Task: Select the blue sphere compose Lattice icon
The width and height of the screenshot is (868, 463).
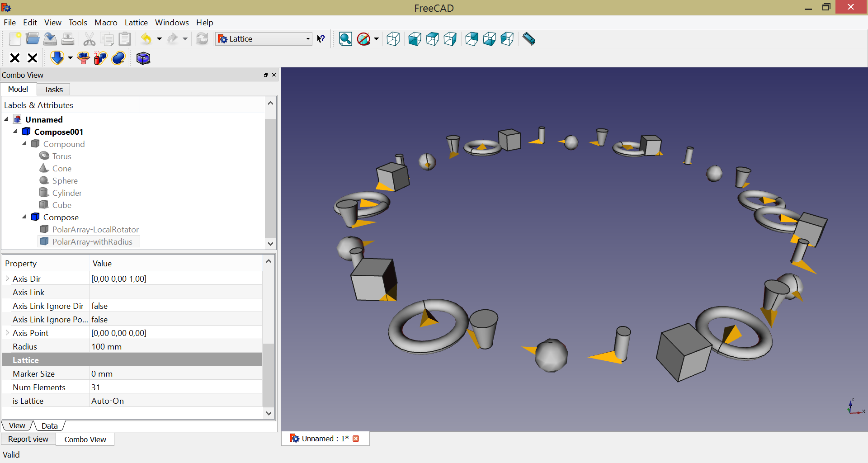Action: [x=118, y=58]
